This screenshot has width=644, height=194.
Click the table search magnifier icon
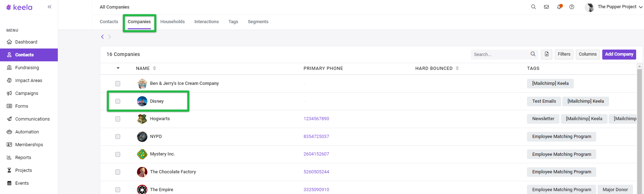tap(533, 54)
